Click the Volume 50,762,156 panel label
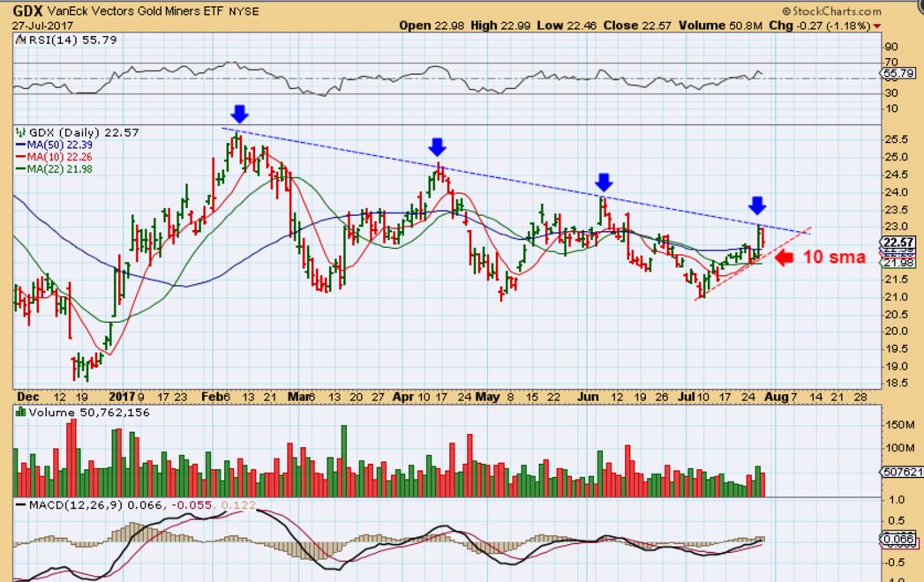 89,413
